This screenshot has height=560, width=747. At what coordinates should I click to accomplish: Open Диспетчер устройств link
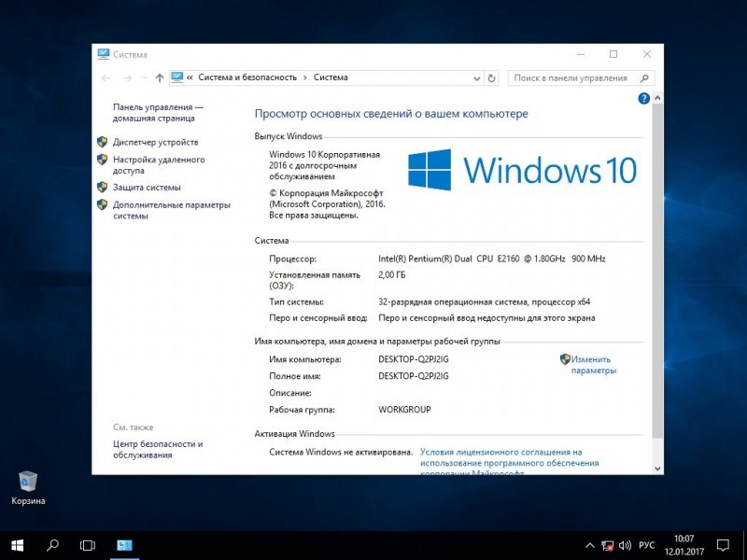point(155,142)
